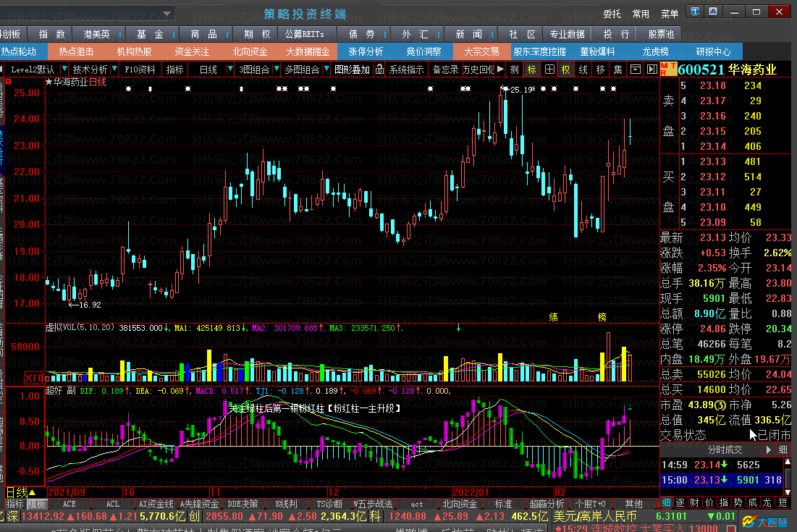Expand the 技术分析 dropdown arrow
The height and width of the screenshot is (532, 797).
(x=114, y=69)
